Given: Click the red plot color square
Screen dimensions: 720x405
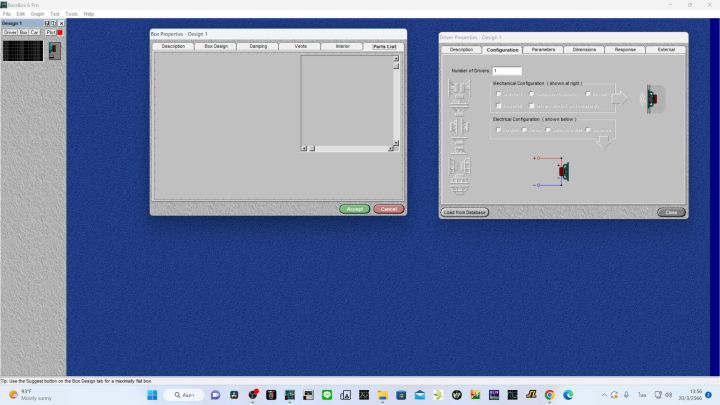Looking at the screenshot, I should tap(60, 32).
